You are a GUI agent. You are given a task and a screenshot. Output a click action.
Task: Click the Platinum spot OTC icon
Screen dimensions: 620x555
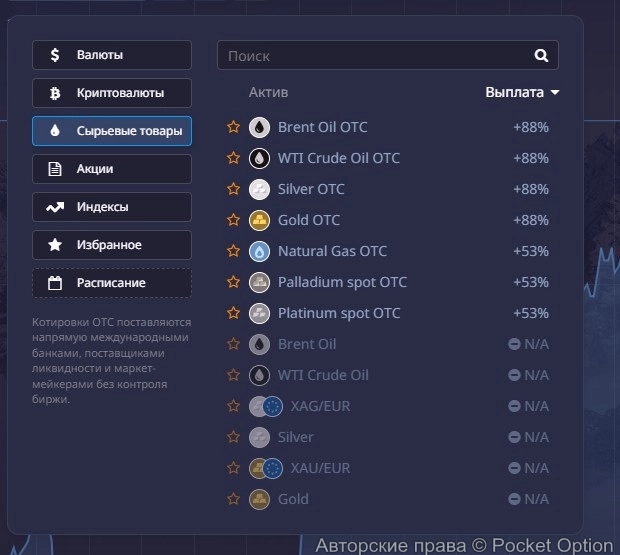click(259, 313)
